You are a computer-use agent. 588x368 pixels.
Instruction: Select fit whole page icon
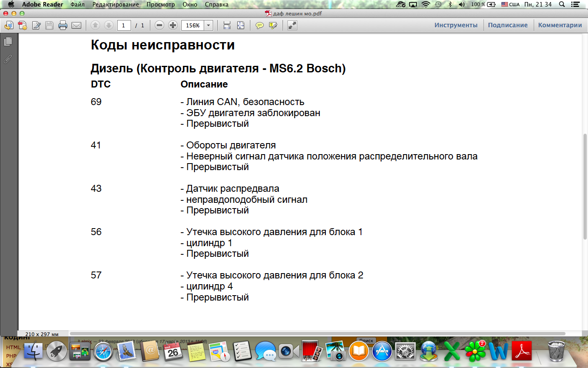(x=241, y=25)
